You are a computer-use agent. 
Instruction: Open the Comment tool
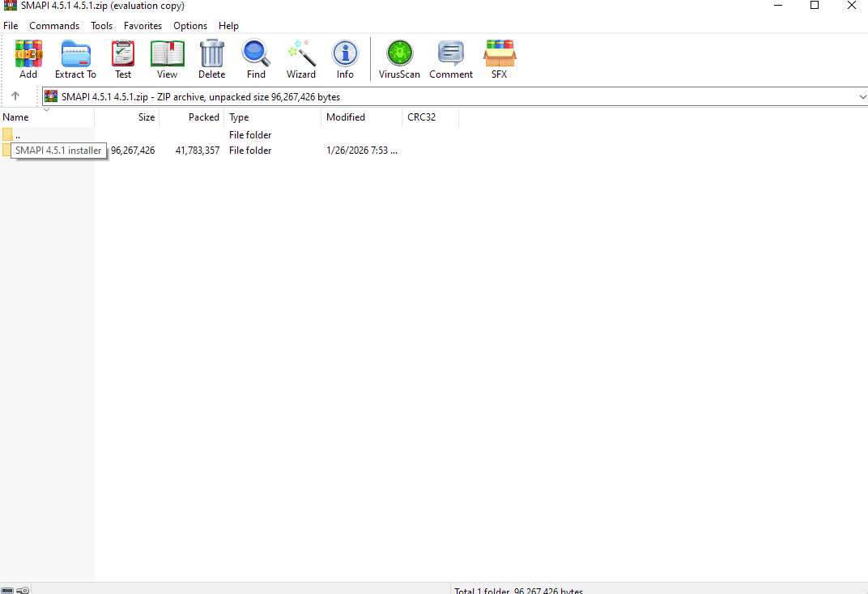click(451, 60)
